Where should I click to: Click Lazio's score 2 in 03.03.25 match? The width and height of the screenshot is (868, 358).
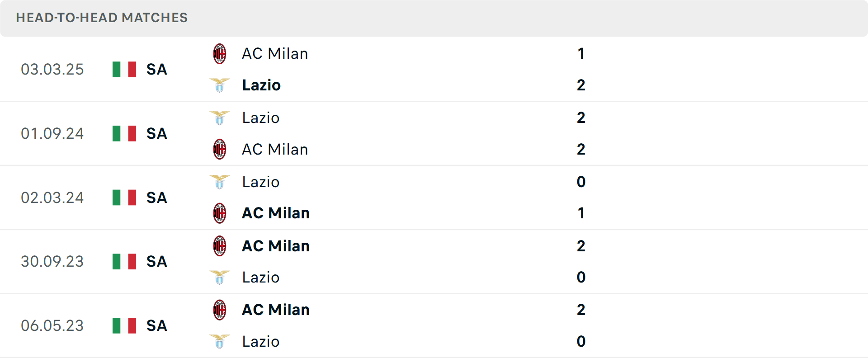click(581, 85)
